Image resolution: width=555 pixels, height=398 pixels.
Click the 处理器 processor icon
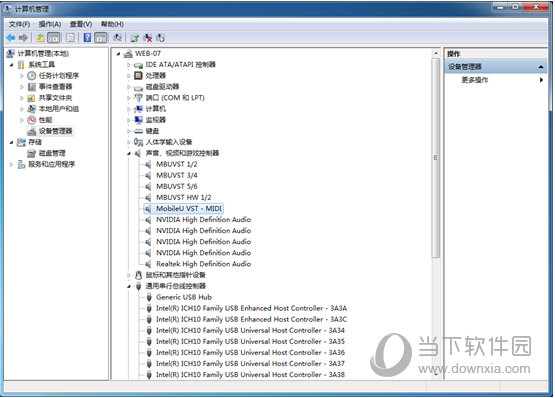point(138,75)
